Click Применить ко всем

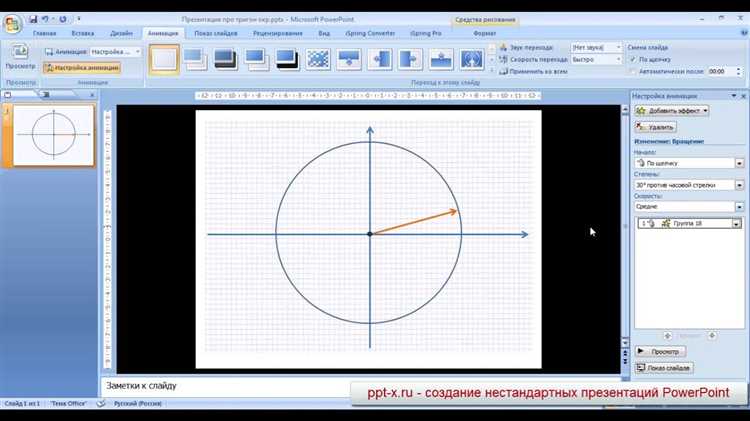[533, 72]
